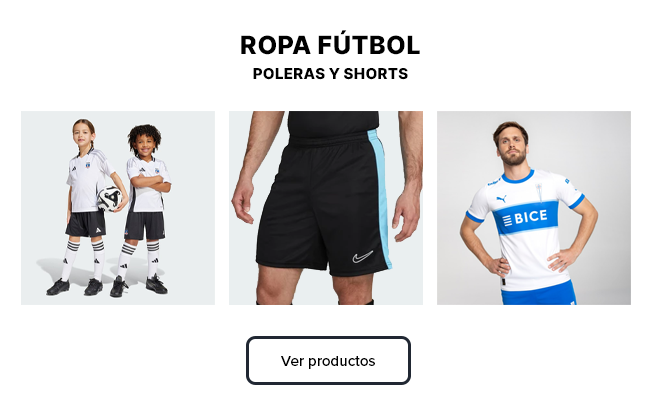Open the black training shorts image
This screenshot has width=650, height=418.
pos(326,208)
